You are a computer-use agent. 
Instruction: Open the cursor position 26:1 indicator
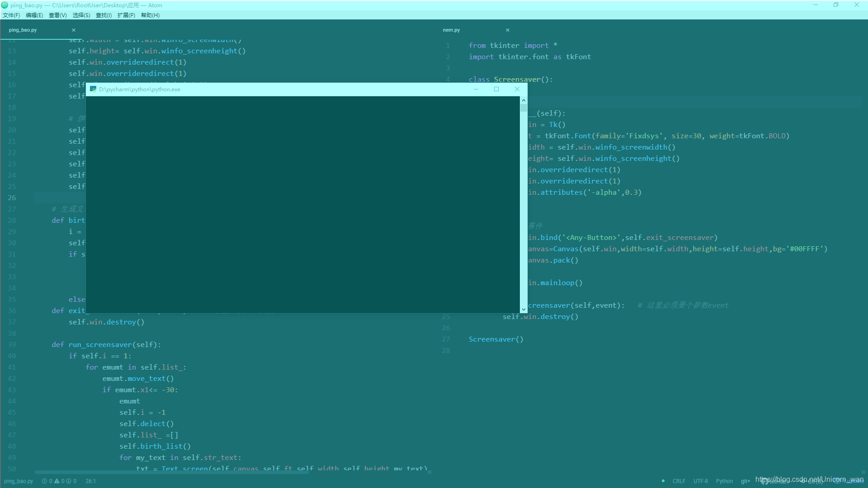tap(90, 481)
